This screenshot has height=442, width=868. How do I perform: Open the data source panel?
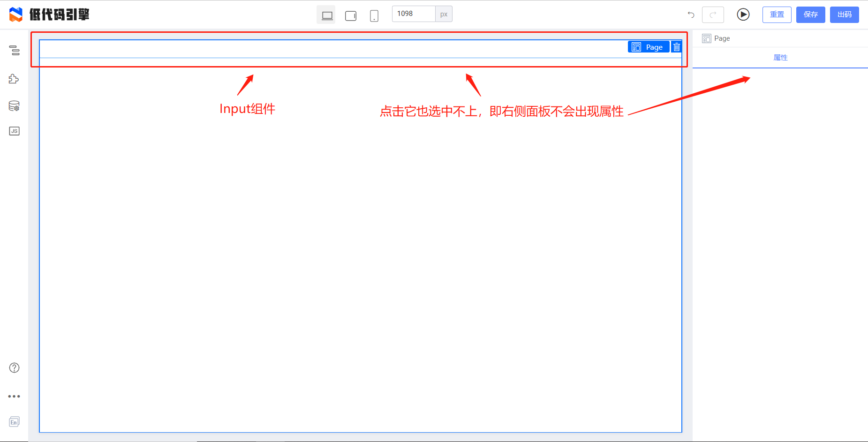tap(14, 106)
